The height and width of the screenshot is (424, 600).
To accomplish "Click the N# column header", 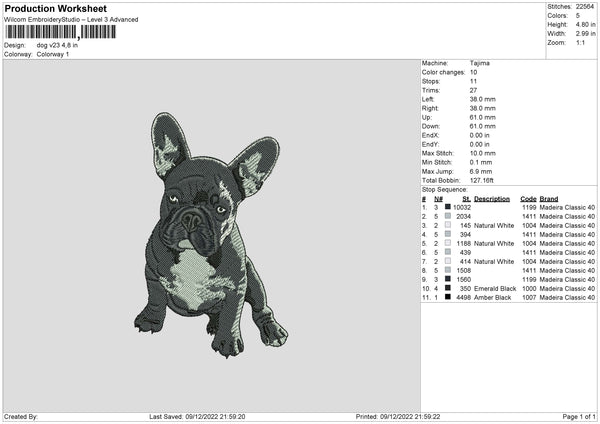I will tap(436, 198).
